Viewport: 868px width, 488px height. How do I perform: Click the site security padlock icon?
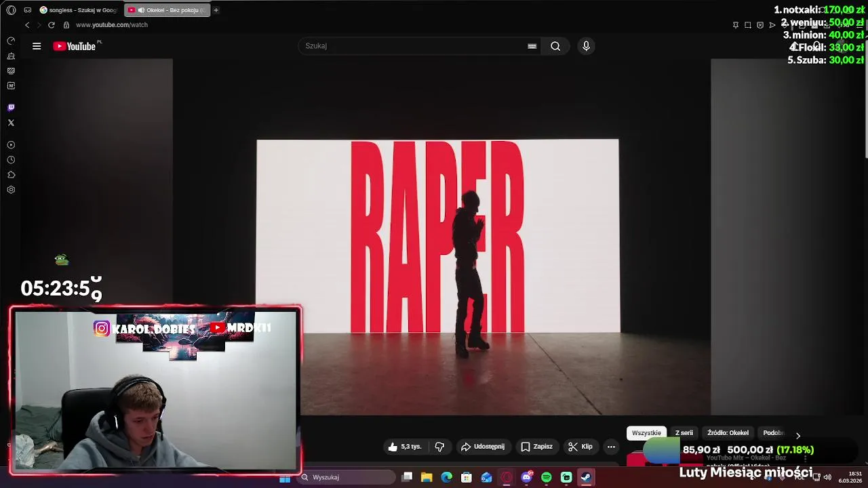[x=66, y=25]
